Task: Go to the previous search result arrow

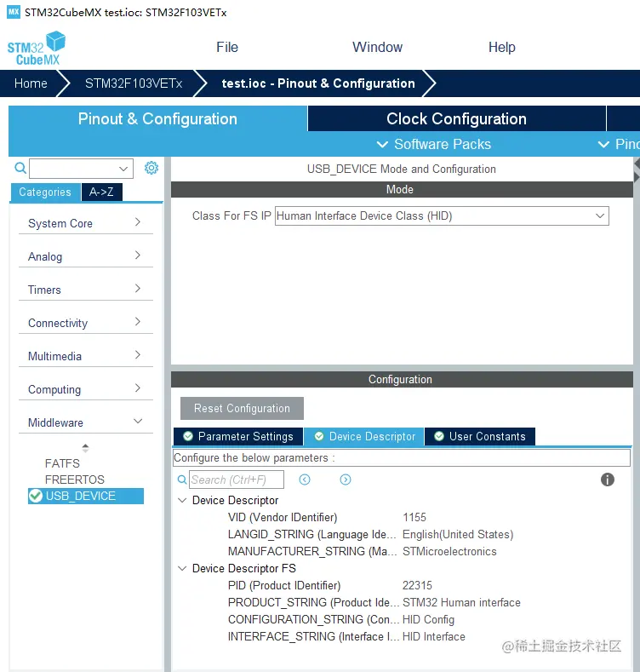Action: click(x=305, y=480)
